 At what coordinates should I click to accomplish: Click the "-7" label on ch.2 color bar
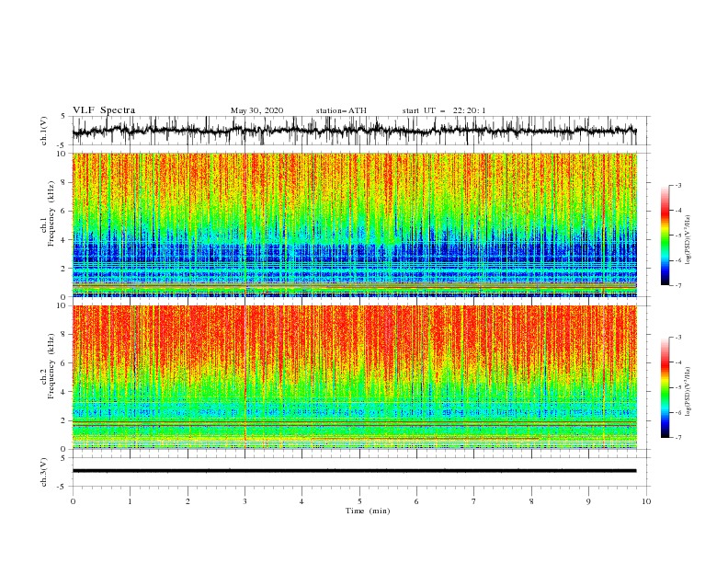678,438
